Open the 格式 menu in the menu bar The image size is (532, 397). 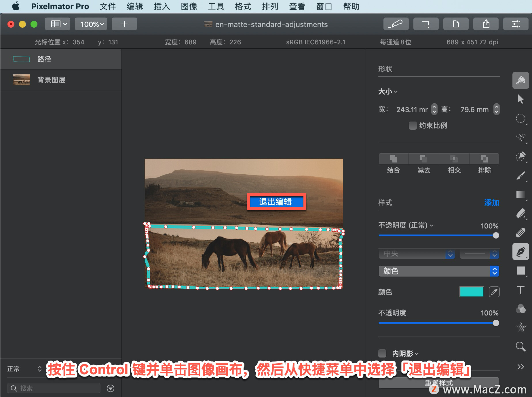pyautogui.click(x=242, y=6)
